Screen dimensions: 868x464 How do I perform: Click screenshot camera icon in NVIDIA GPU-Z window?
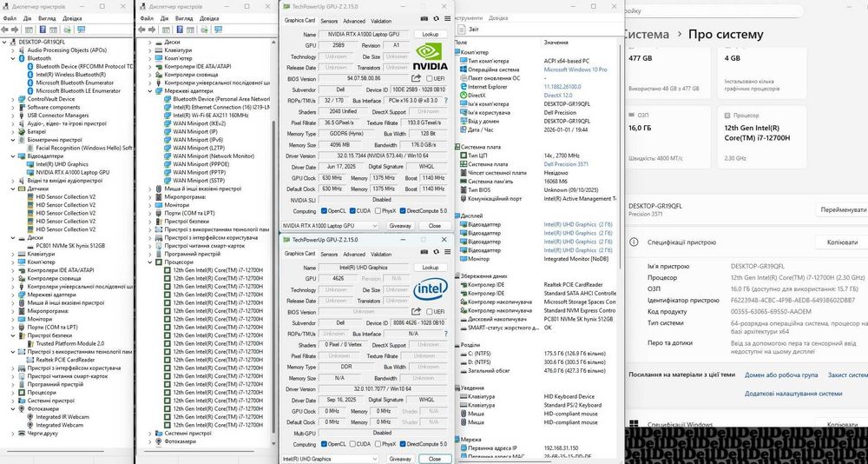(x=424, y=18)
